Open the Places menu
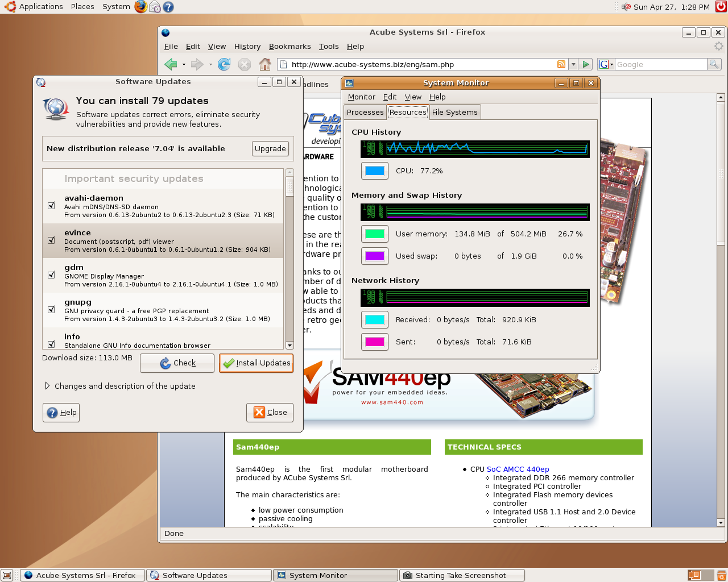The width and height of the screenshot is (728, 582). [82, 7]
